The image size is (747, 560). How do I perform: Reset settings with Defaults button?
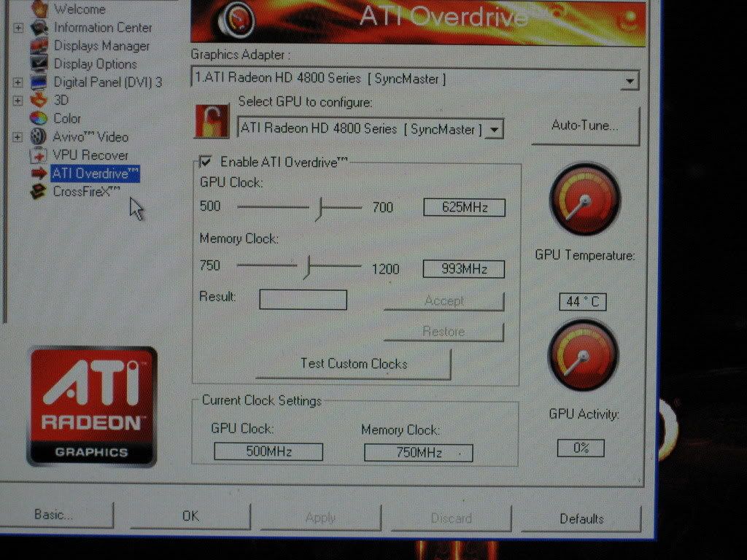pos(581,519)
